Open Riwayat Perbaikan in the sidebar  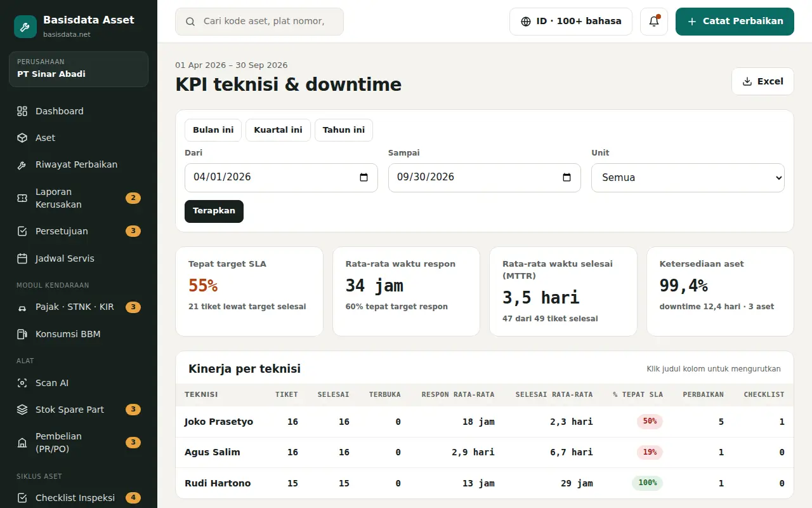click(79, 164)
